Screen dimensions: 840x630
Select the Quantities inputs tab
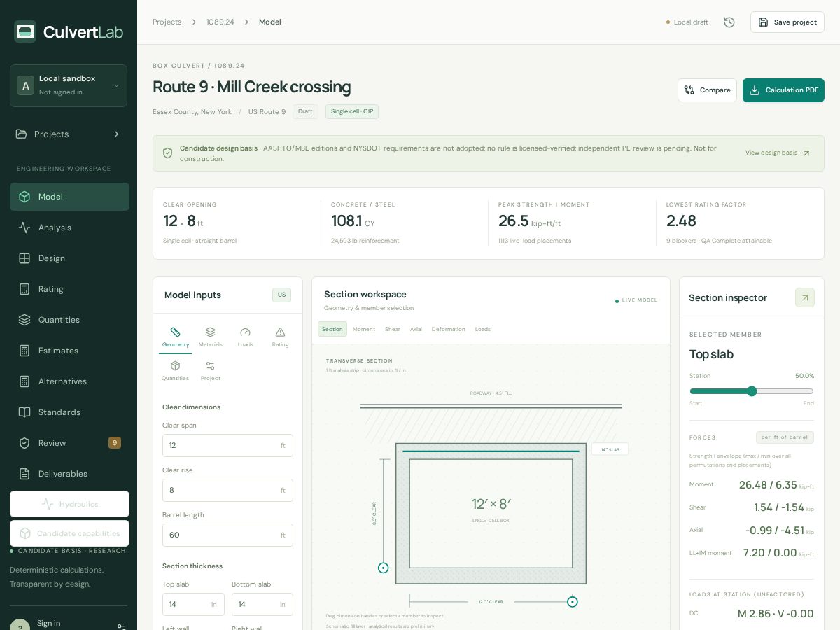click(x=175, y=370)
